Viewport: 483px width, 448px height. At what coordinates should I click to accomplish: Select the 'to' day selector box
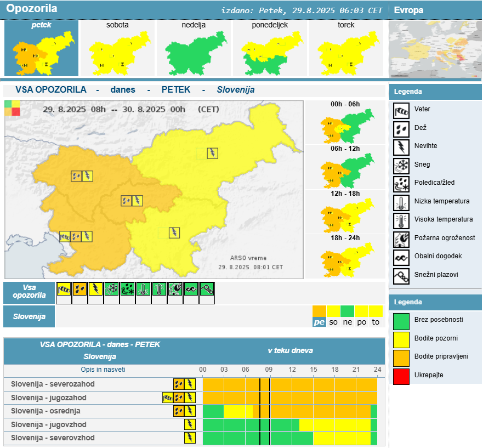point(376,322)
